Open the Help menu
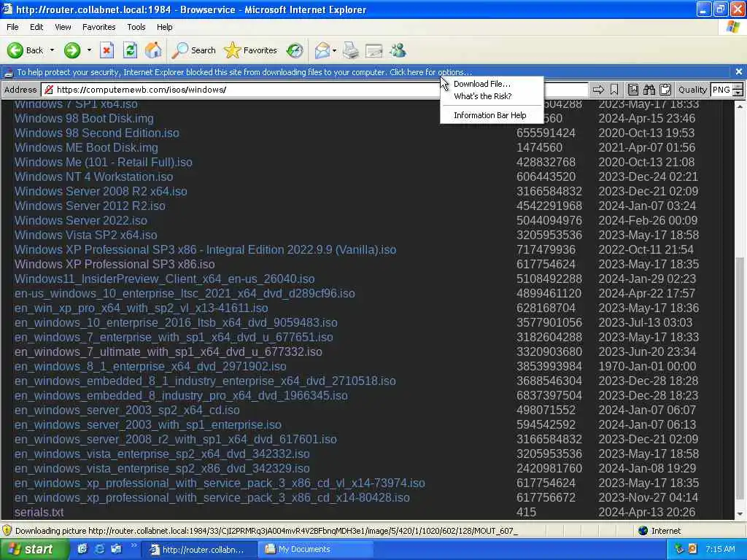The width and height of the screenshot is (747, 560). (164, 27)
